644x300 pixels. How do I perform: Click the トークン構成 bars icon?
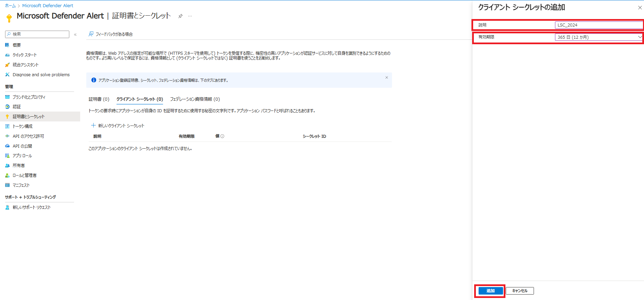point(7,126)
